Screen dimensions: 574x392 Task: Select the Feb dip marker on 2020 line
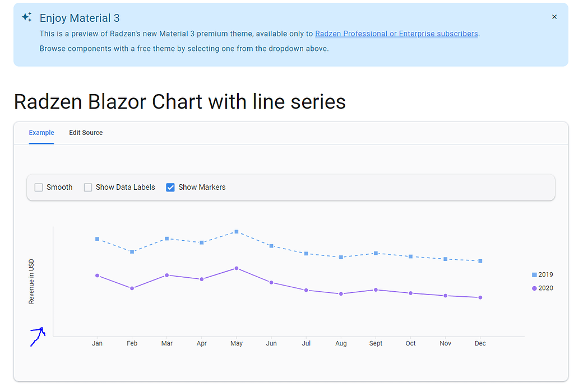click(132, 288)
